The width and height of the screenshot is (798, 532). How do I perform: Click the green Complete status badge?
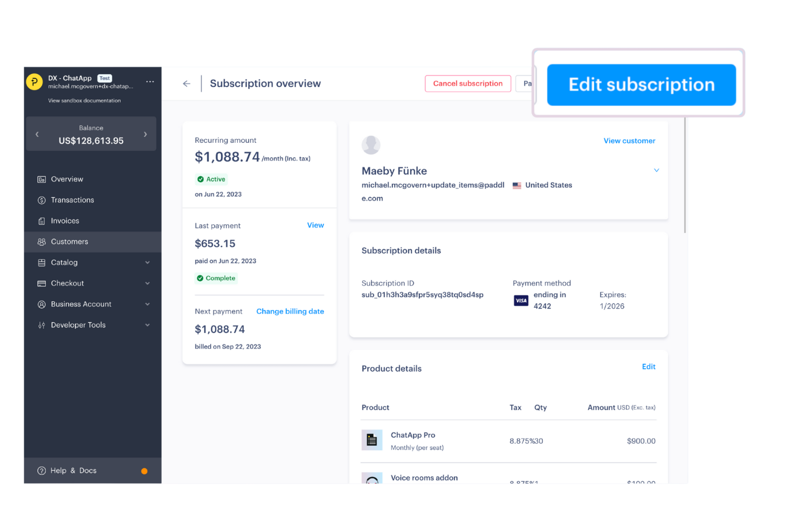coord(216,278)
